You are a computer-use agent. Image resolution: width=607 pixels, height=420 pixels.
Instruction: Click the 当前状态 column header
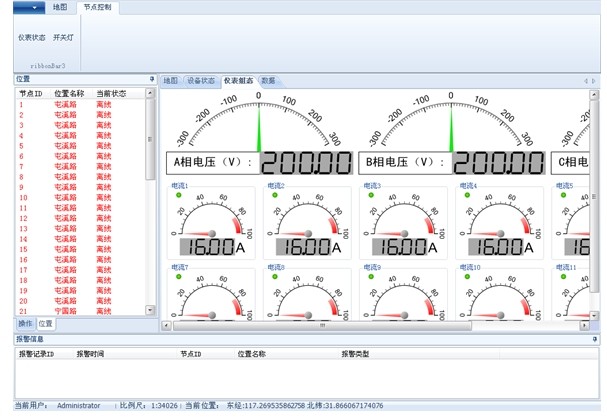pyautogui.click(x=110, y=93)
